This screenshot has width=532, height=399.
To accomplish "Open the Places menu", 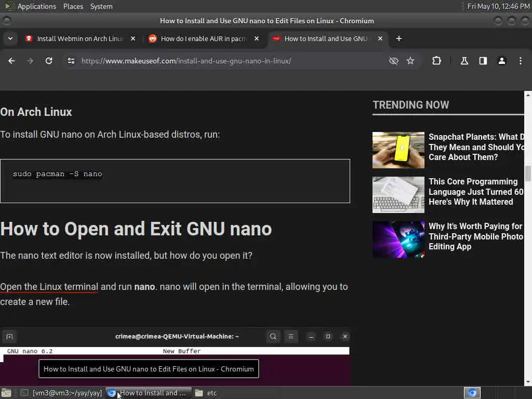I will [73, 6].
